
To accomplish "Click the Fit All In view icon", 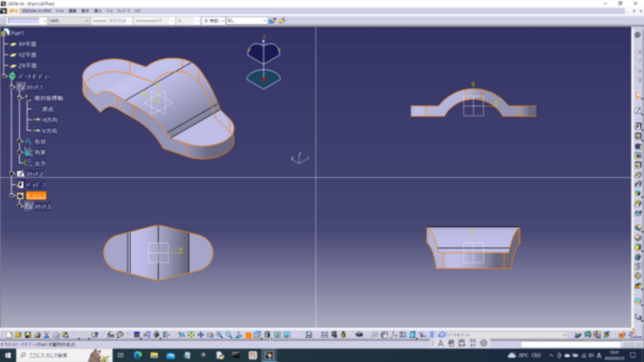I will [191, 335].
